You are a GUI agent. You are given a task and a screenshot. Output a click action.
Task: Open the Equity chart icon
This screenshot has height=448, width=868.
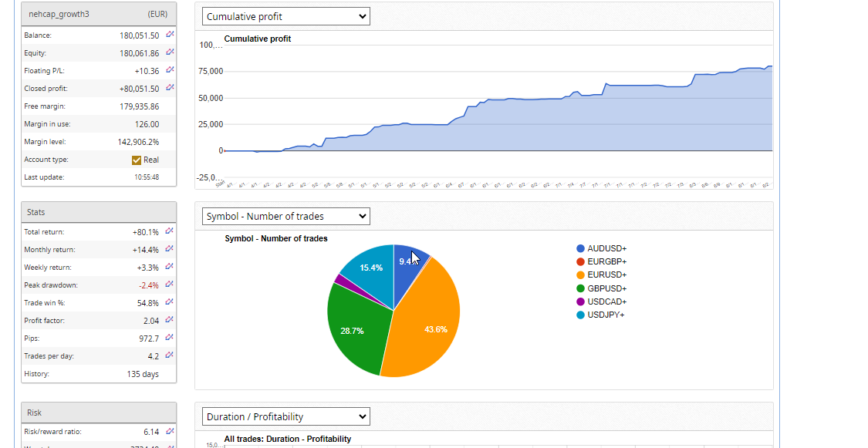pos(170,52)
